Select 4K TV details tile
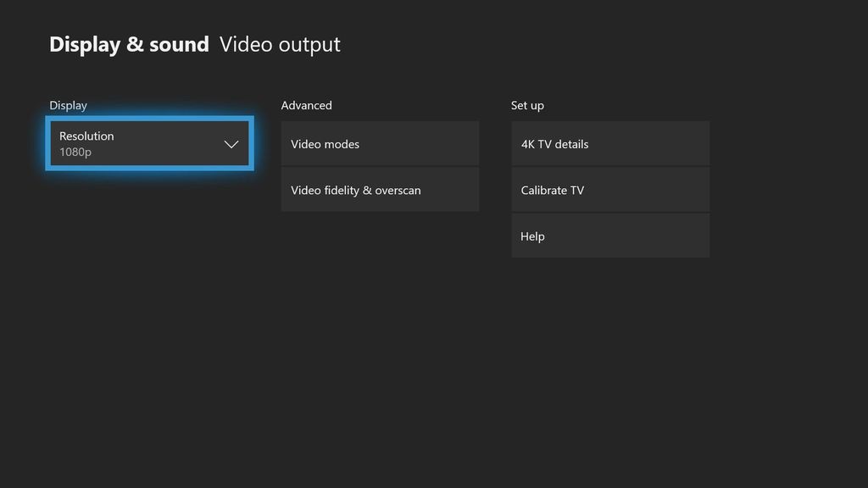This screenshot has height=488, width=868. tap(610, 143)
